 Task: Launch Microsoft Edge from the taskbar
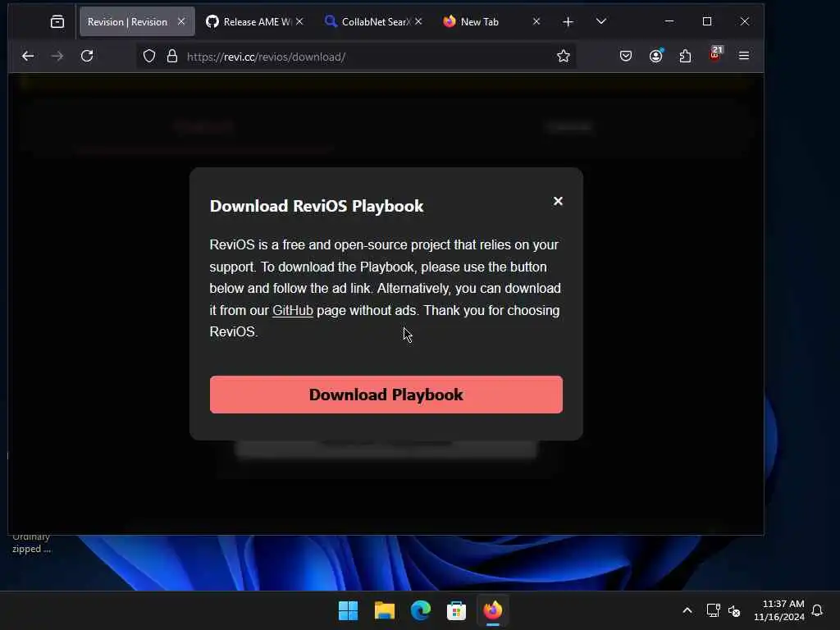coord(421,610)
